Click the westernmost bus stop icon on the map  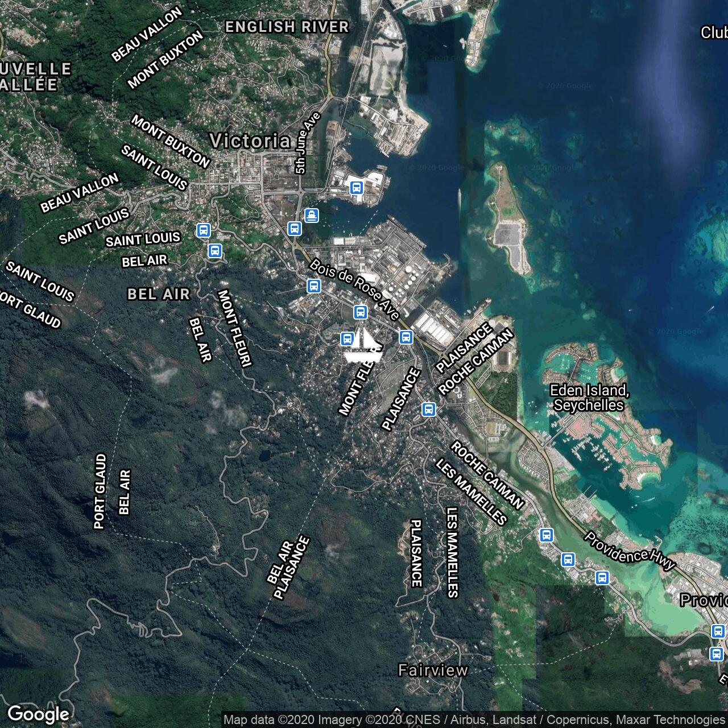pos(203,230)
